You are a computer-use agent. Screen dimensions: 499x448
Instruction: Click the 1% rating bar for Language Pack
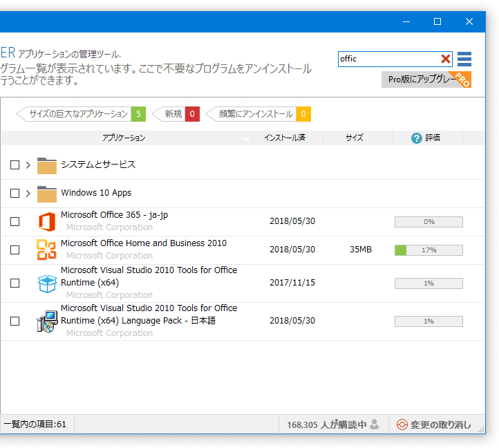point(429,321)
